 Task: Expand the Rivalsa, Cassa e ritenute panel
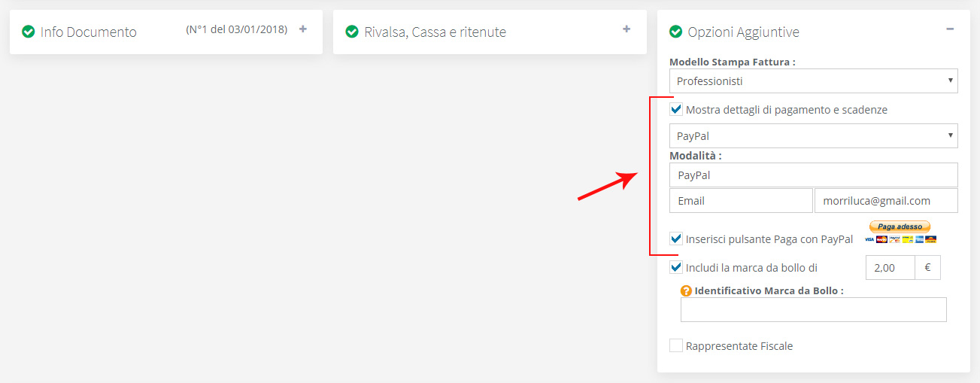pyautogui.click(x=627, y=29)
